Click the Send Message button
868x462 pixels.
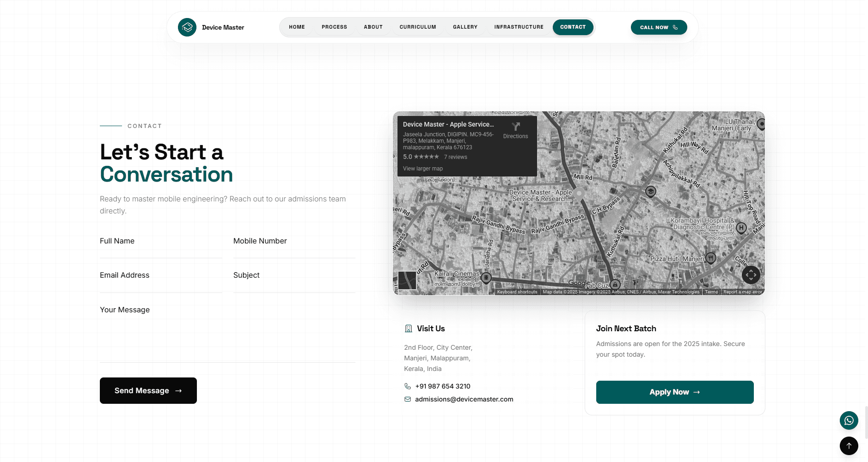coord(148,391)
